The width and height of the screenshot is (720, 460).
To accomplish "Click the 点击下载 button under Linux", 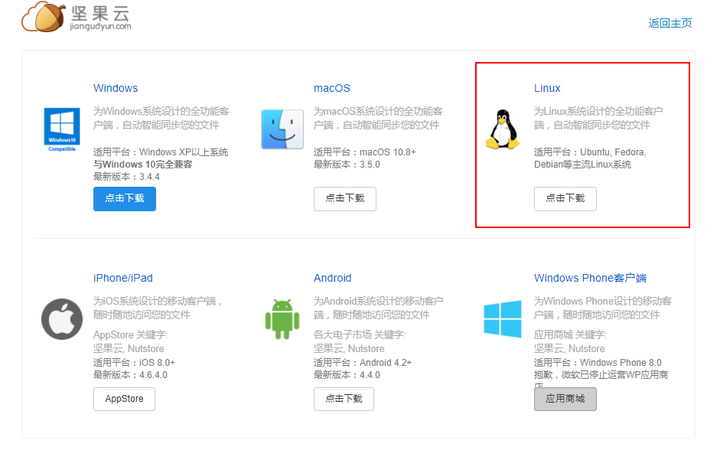I will pyautogui.click(x=565, y=199).
